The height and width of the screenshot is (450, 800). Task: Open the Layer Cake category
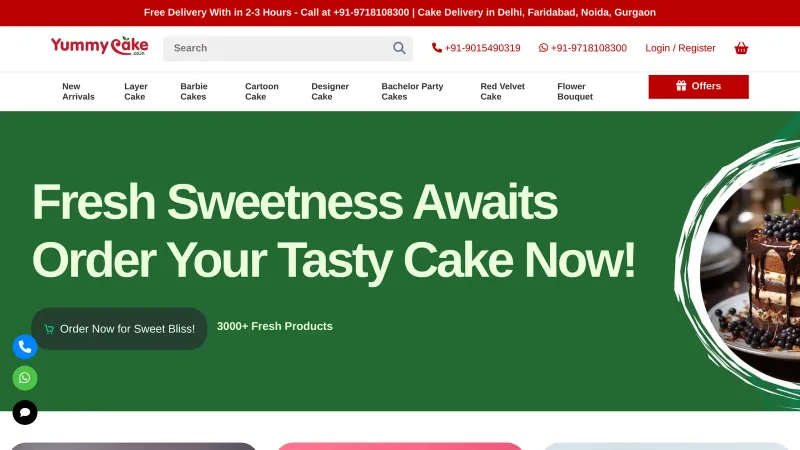(x=136, y=91)
